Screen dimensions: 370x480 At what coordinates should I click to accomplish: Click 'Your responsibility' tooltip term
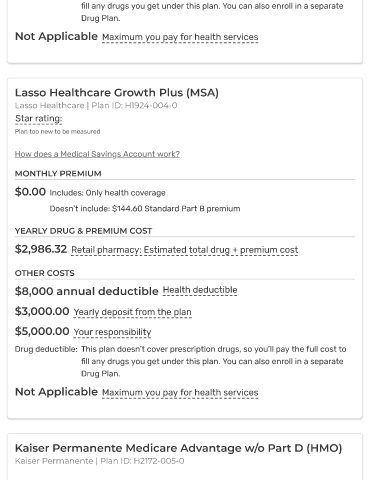tap(112, 332)
